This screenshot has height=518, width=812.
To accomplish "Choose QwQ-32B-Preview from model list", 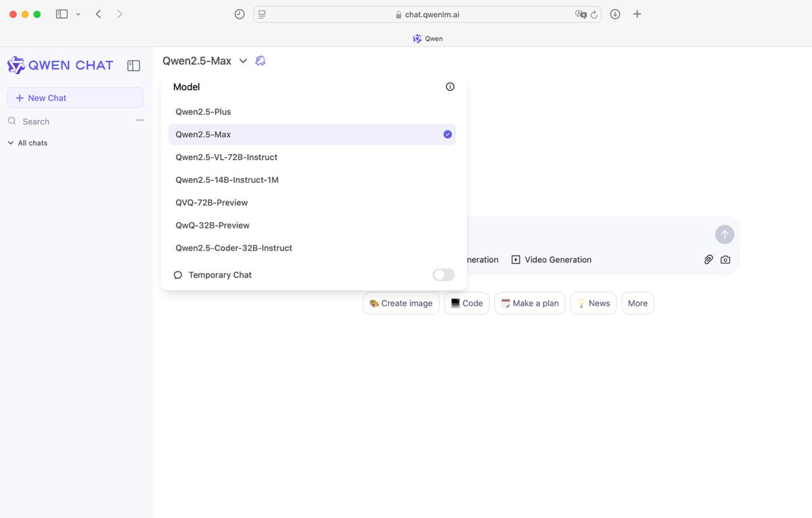I will pyautogui.click(x=213, y=225).
